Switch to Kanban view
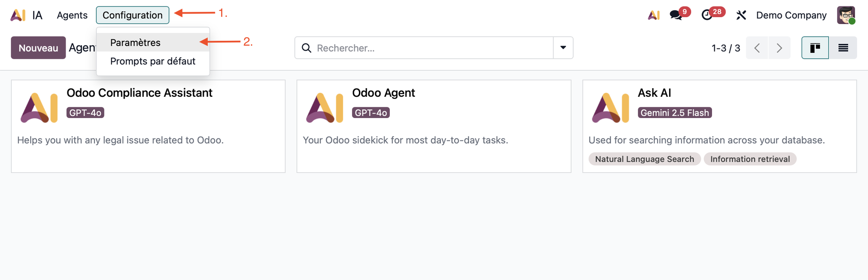This screenshot has height=280, width=868. [x=815, y=48]
